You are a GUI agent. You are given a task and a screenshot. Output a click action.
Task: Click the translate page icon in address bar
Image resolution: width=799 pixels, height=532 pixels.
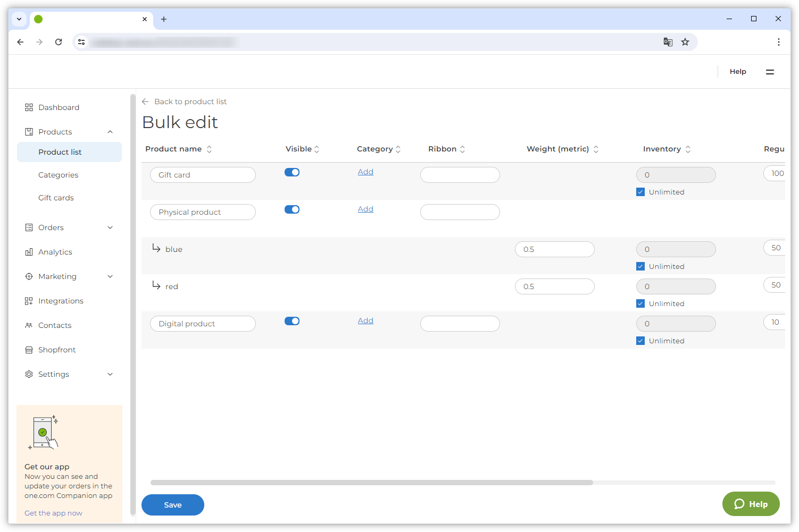[668, 42]
